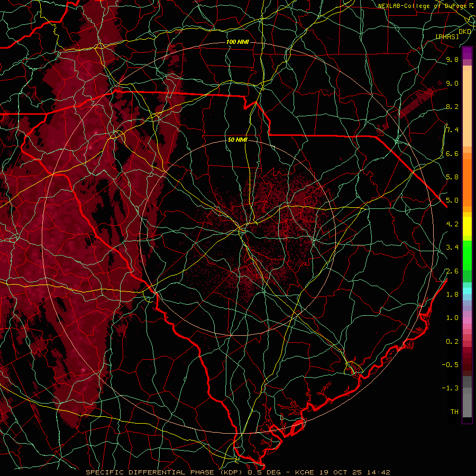This screenshot has width=476, height=476.
Task: Click the 3.4 legend value
Action: click(x=452, y=248)
